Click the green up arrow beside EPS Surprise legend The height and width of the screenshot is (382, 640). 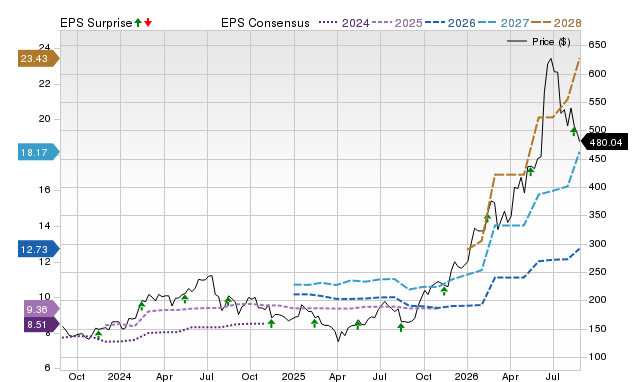[138, 22]
